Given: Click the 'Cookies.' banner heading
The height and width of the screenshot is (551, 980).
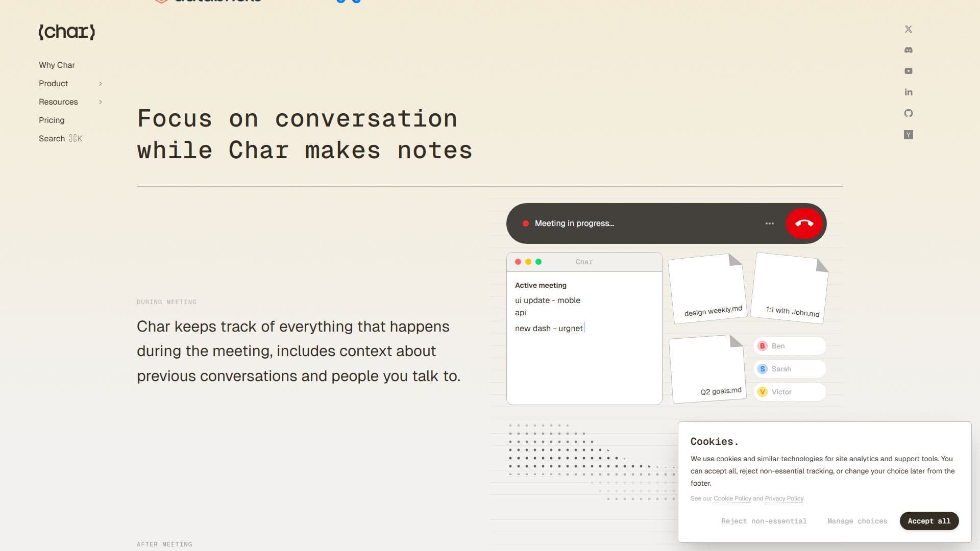Looking at the screenshot, I should pyautogui.click(x=714, y=442).
